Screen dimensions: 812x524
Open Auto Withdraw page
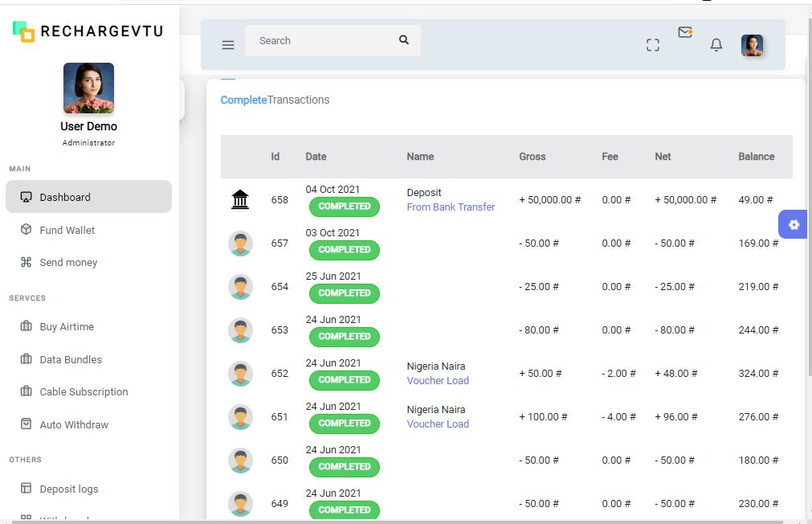[74, 424]
